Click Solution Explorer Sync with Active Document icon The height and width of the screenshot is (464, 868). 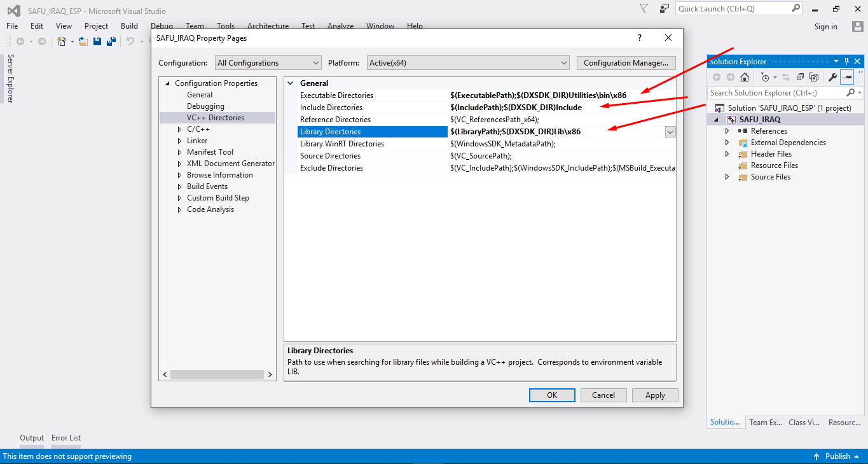pyautogui.click(x=786, y=77)
